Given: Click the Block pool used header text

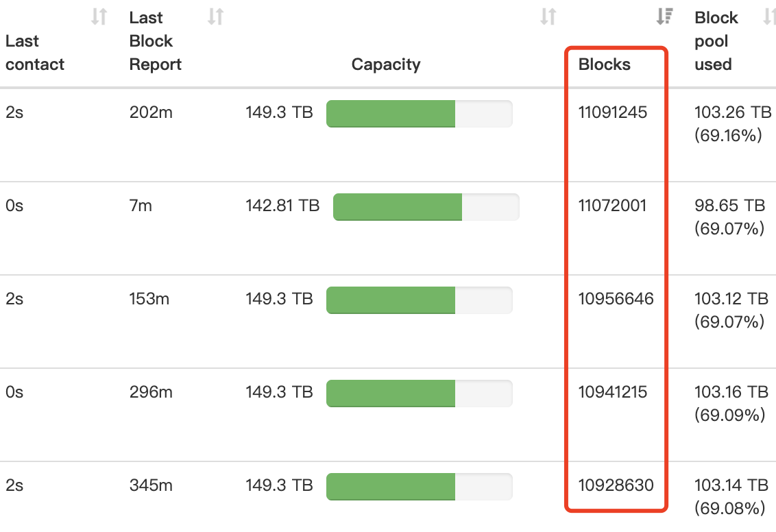Looking at the screenshot, I should 716,41.
